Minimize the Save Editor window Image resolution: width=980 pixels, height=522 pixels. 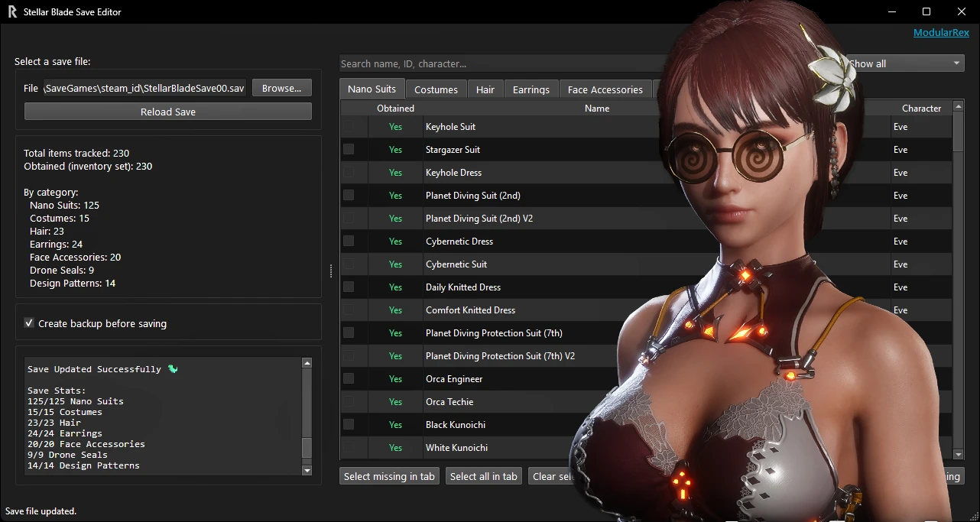tap(891, 11)
